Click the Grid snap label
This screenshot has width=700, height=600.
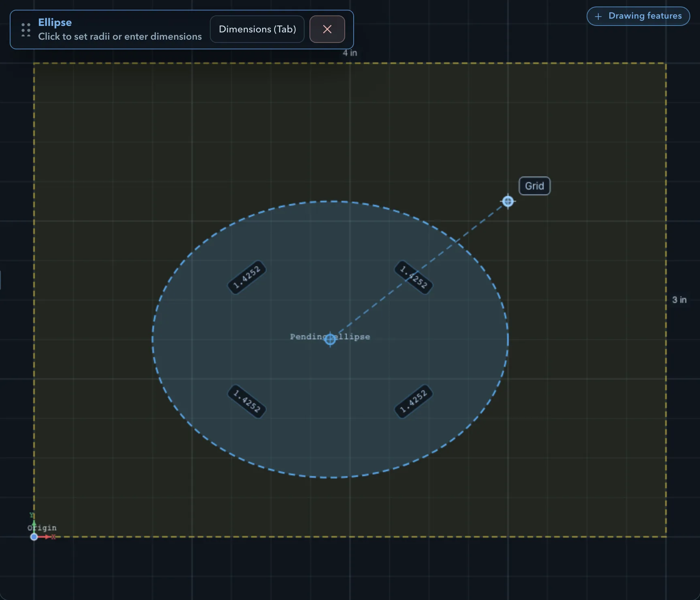click(x=534, y=186)
